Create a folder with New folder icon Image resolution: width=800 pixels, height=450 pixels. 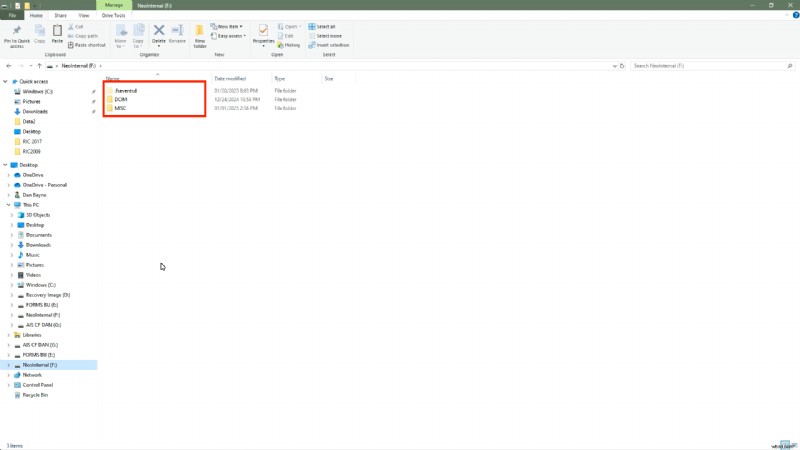200,34
